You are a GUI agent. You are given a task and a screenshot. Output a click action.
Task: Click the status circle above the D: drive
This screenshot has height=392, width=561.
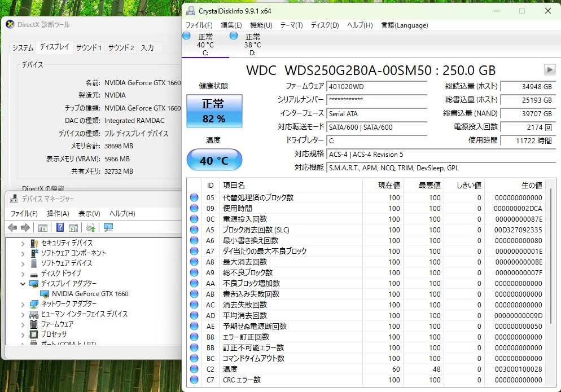coord(234,36)
